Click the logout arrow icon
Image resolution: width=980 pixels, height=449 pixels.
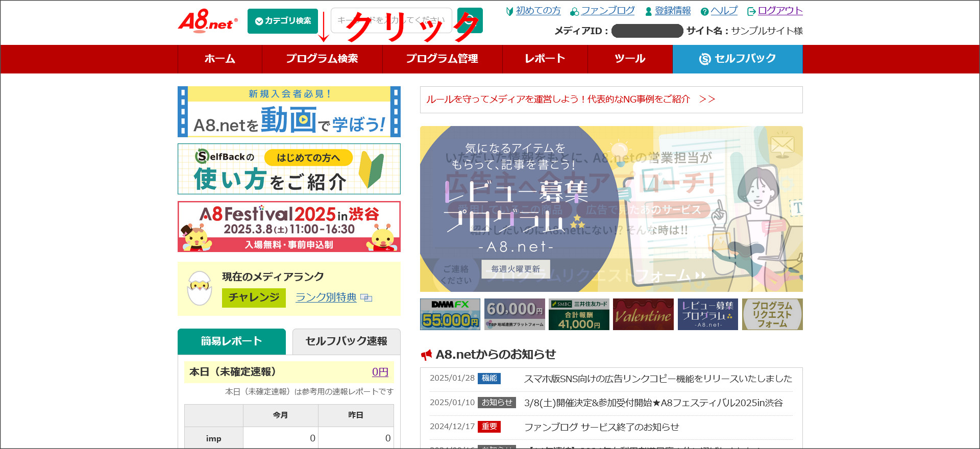751,11
